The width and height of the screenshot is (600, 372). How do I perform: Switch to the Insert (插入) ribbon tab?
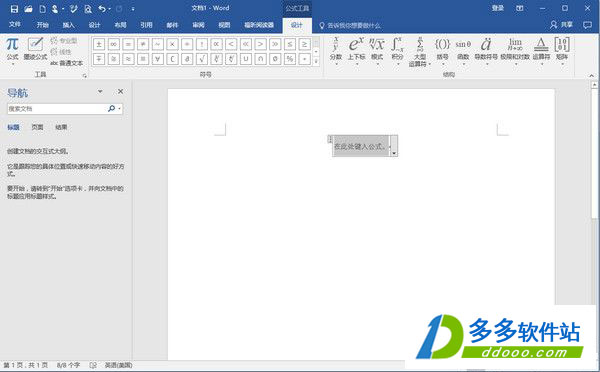pos(68,25)
